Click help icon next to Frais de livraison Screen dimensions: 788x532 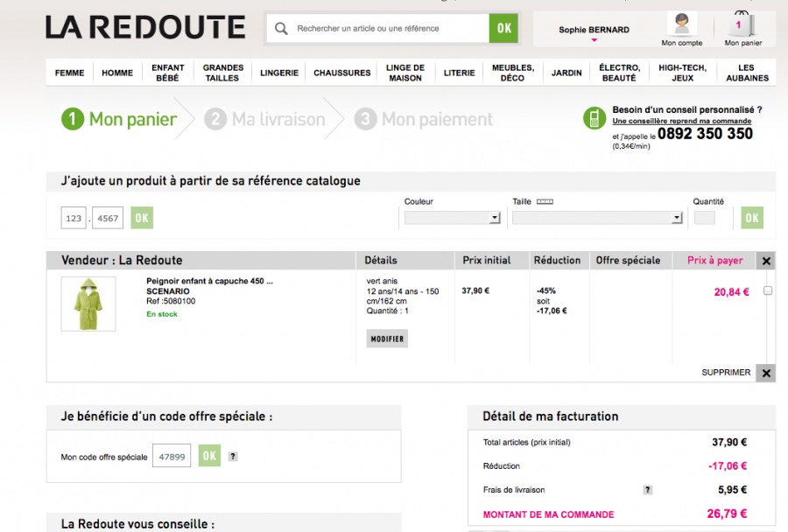coord(648,490)
